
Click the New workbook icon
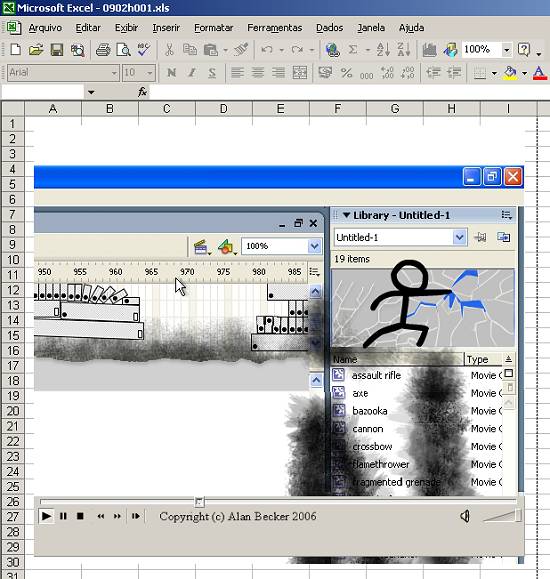click(x=15, y=49)
